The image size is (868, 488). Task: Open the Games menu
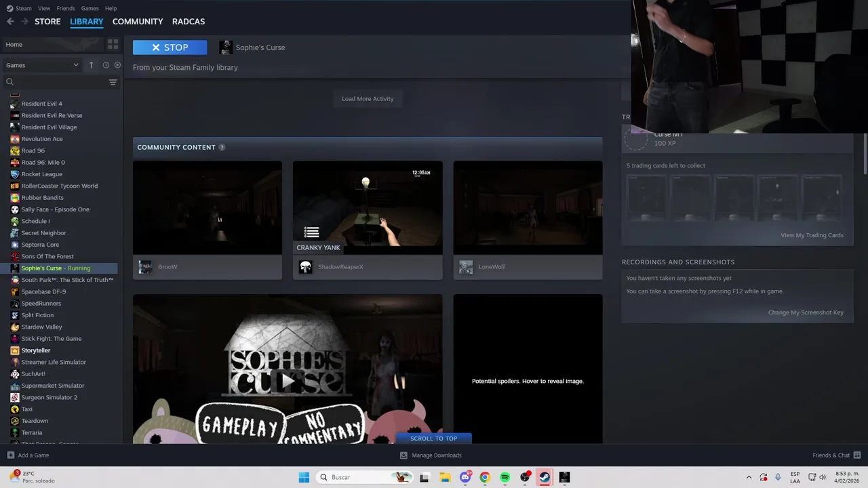(90, 8)
